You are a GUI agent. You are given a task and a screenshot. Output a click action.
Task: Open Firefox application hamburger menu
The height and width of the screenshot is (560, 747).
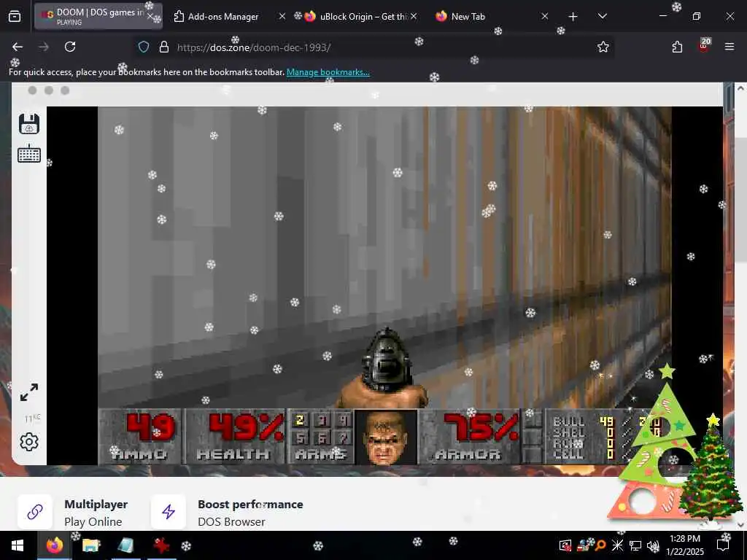pyautogui.click(x=729, y=47)
